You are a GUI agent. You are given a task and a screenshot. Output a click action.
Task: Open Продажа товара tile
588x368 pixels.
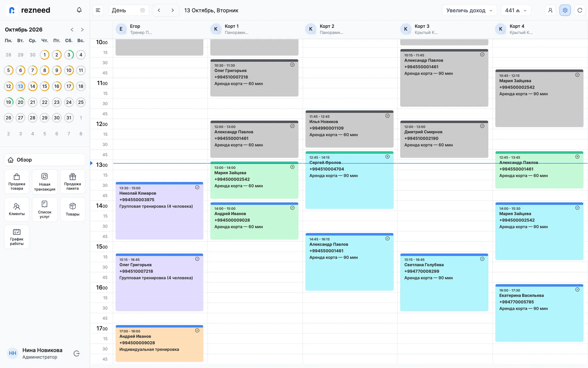(17, 182)
